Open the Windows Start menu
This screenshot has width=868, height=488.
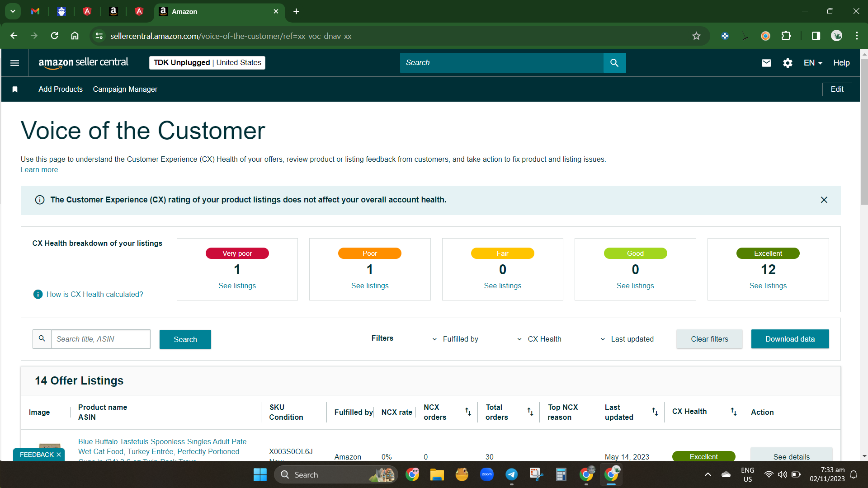pyautogui.click(x=260, y=474)
